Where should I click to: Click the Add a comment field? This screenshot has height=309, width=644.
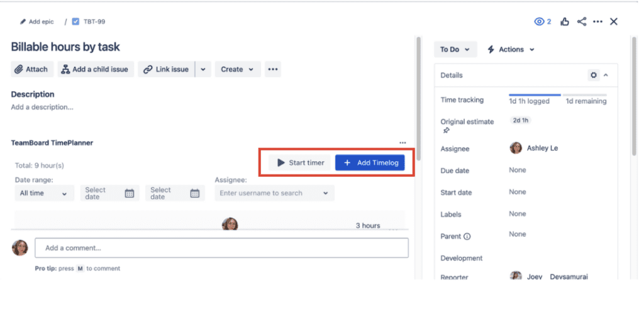(x=222, y=248)
